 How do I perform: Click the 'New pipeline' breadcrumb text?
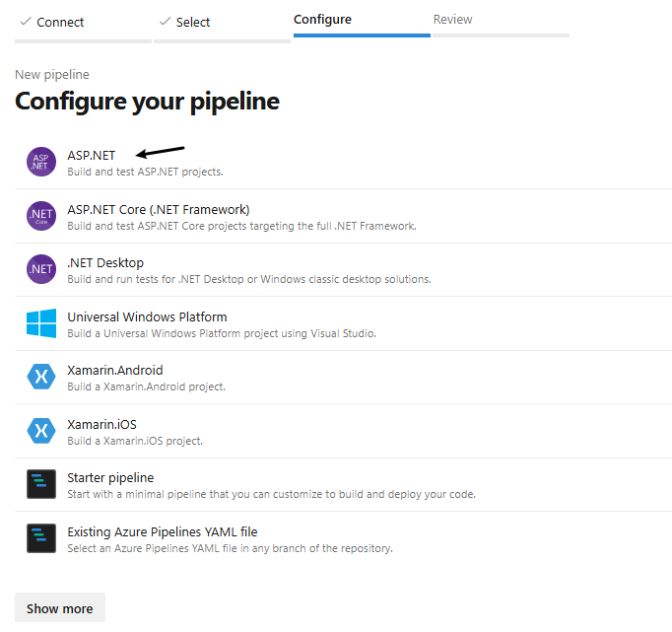[x=52, y=75]
